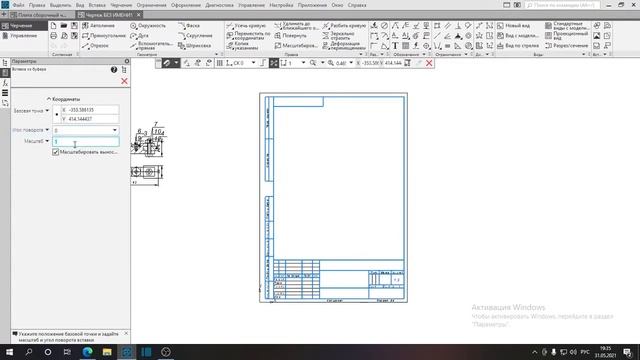Click Переместить по координатам tool

click(x=248, y=36)
